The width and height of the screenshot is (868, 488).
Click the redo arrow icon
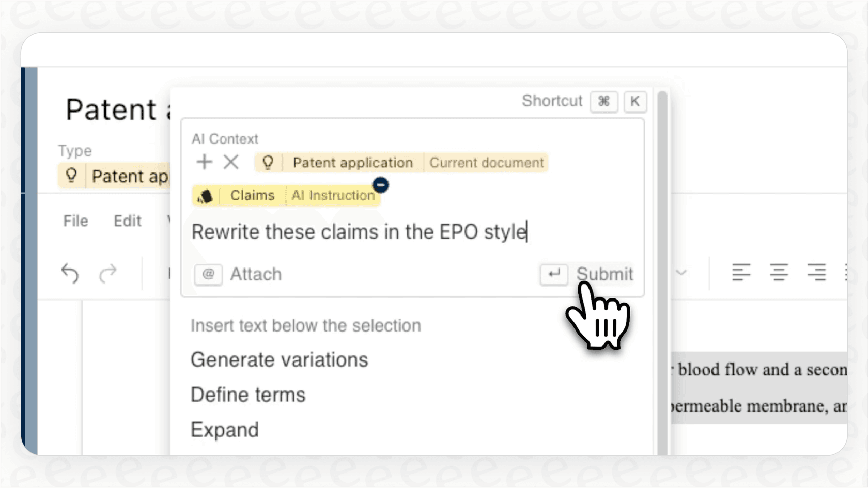click(108, 273)
